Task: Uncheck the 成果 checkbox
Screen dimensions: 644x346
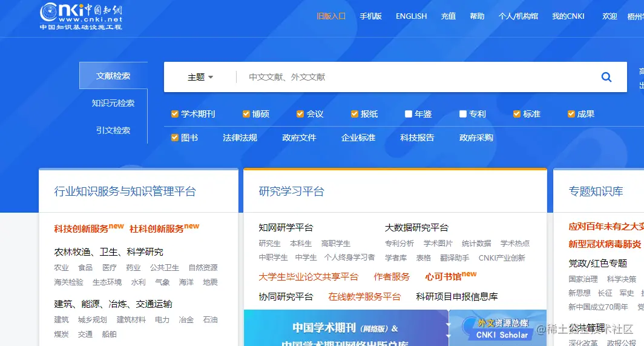Action: 571,114
